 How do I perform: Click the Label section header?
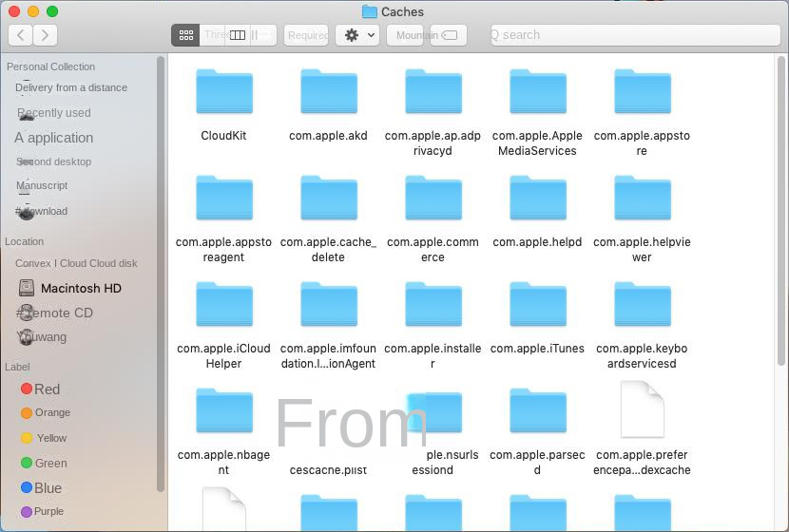(17, 367)
